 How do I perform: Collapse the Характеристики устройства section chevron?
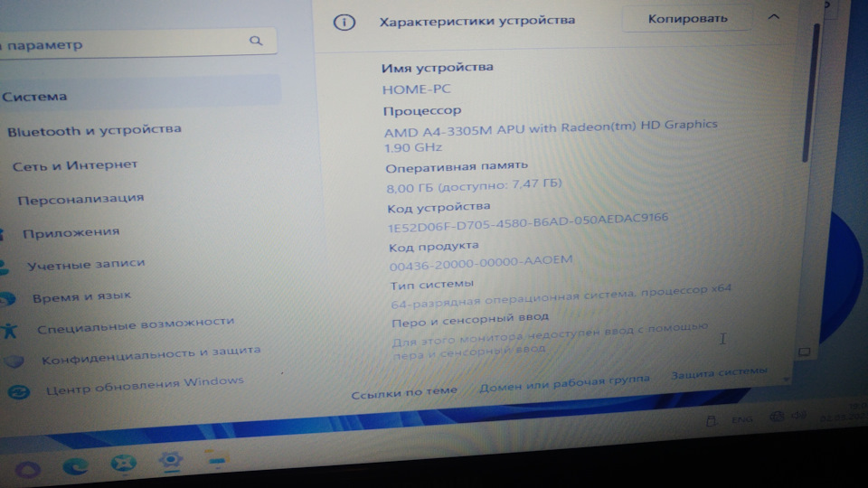(774, 17)
